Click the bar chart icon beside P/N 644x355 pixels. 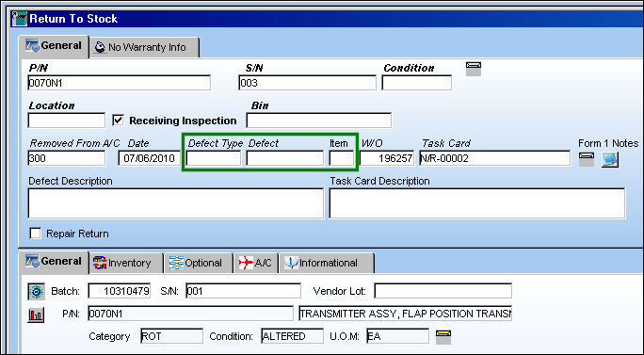tap(36, 315)
